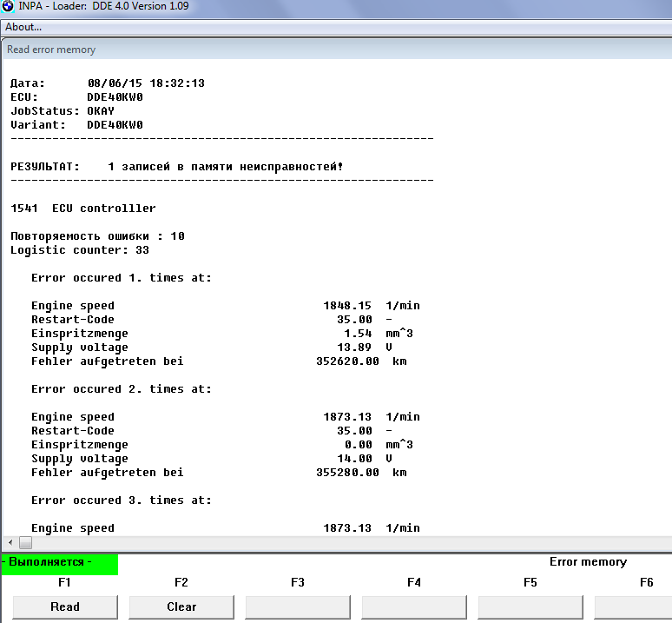Click the 'ECU: DDE40KW0' line
Screen dimensions: 672x623
point(76,97)
